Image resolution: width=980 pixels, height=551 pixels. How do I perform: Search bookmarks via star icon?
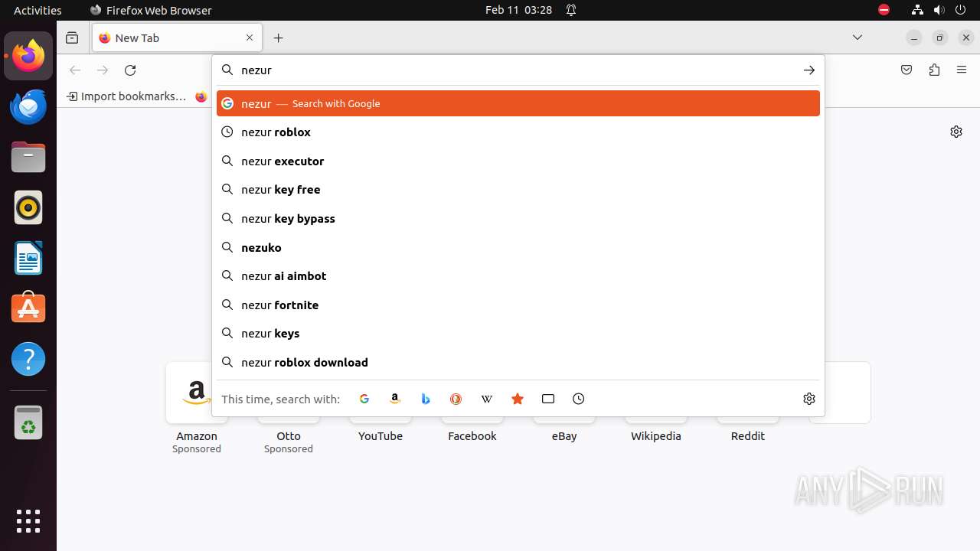click(x=518, y=399)
